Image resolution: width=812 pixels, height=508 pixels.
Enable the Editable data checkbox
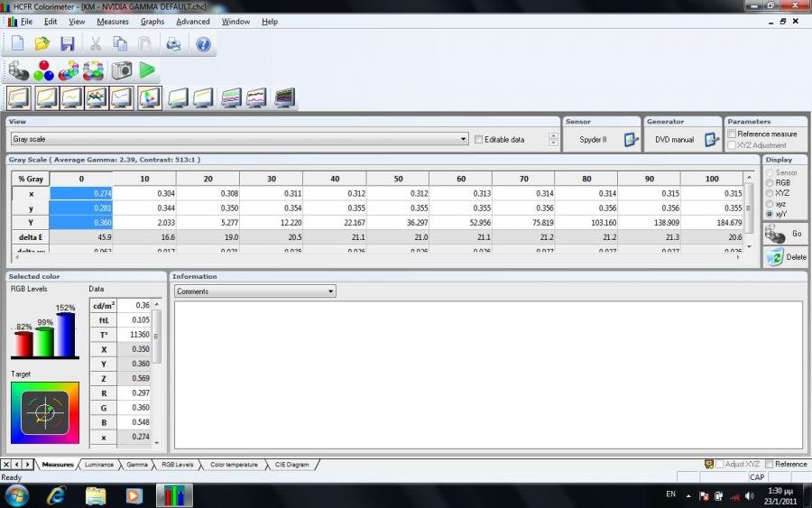click(478, 140)
